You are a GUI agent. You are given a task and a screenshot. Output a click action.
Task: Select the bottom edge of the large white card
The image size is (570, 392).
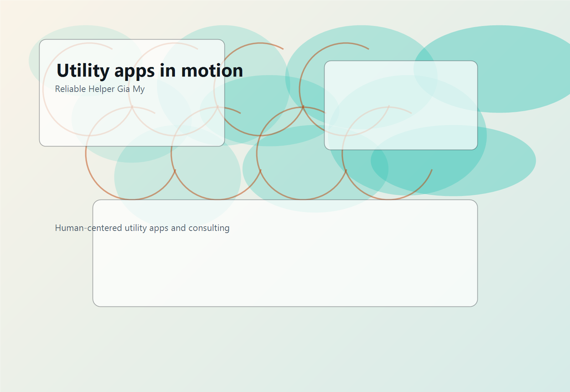[x=285, y=305]
